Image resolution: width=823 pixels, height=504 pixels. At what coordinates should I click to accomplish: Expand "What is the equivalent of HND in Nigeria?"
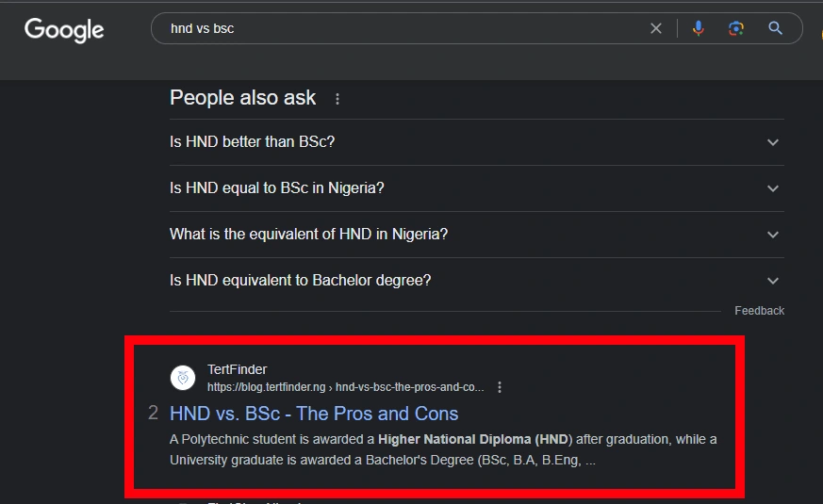(308, 235)
